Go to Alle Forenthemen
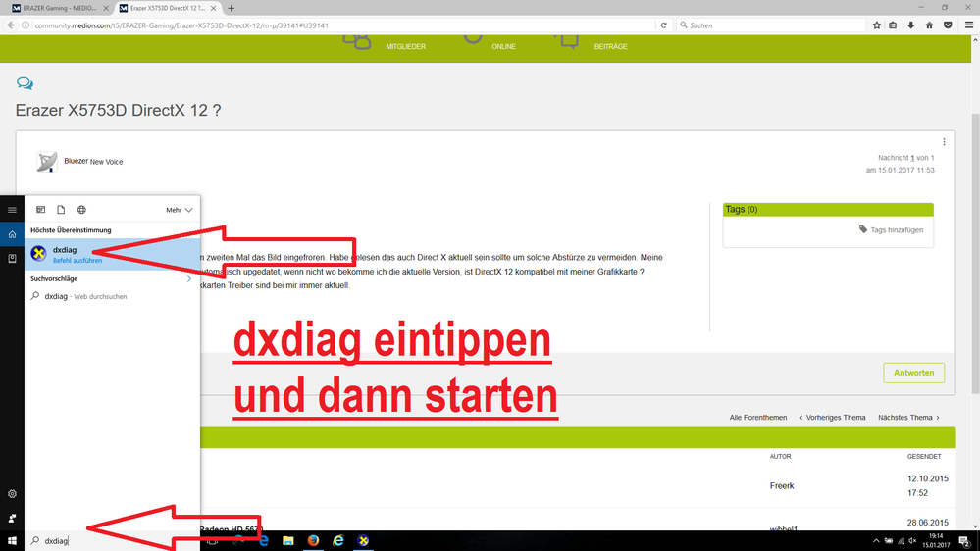980x551 pixels. tap(758, 418)
